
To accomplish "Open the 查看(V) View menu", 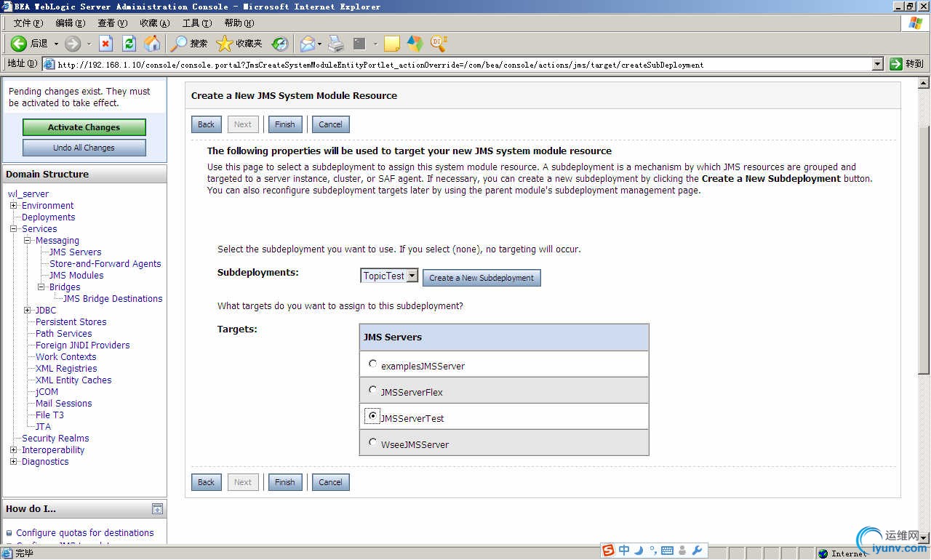I will click(x=113, y=23).
